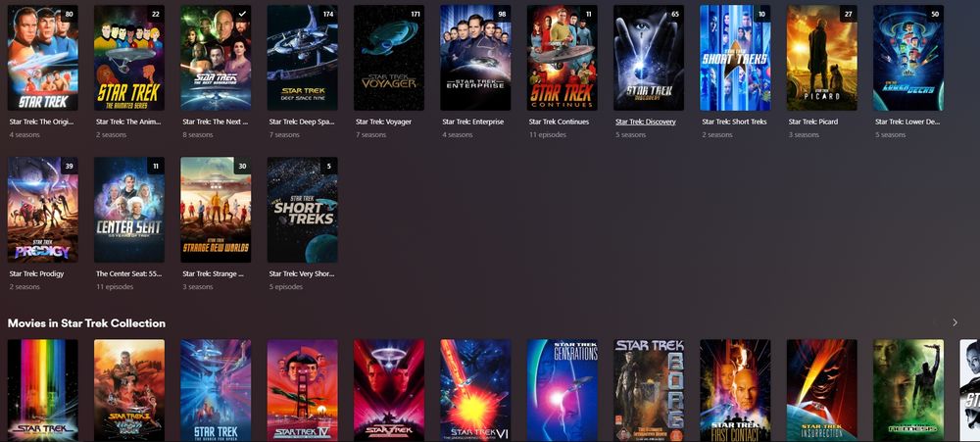Click the Star Trek: Enterprise title link
This screenshot has height=442, width=980.
[x=473, y=122]
